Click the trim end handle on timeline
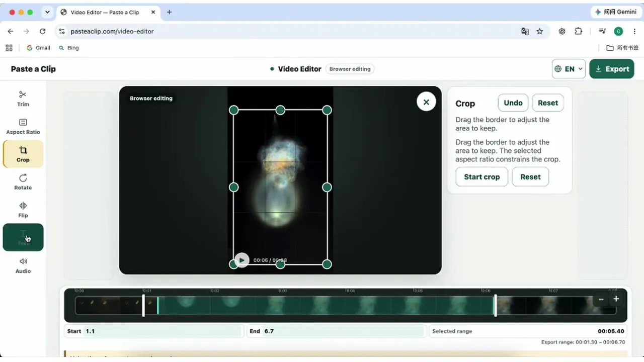Screen dimensions: 644x362 click(x=496, y=305)
